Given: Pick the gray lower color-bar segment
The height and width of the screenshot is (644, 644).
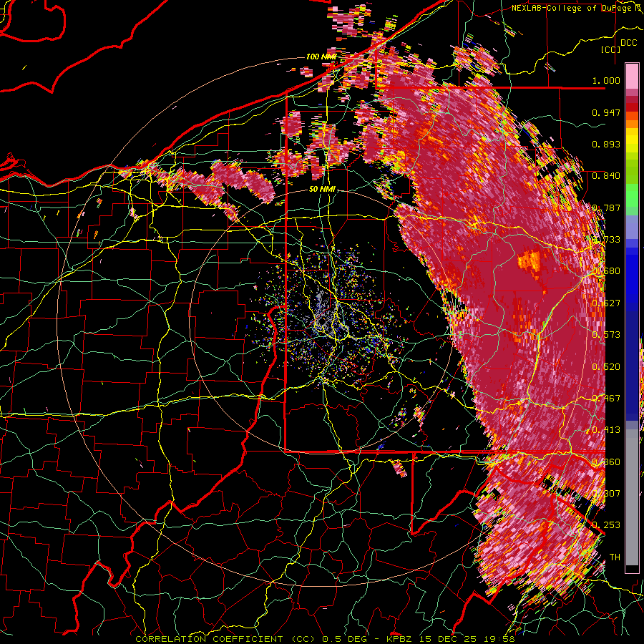Looking at the screenshot, I should coord(632,497).
